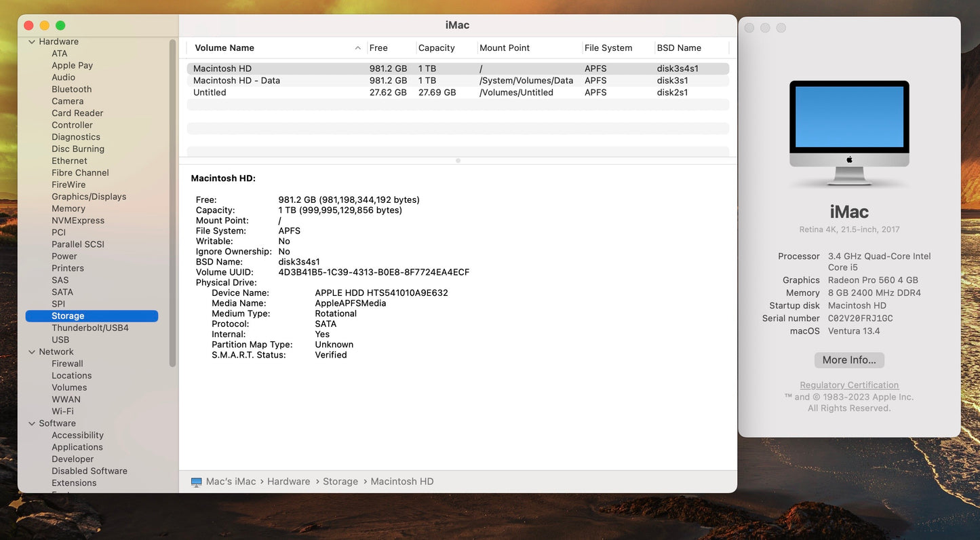Viewport: 980px width, 540px height.
Task: Collapse the Network section
Action: pos(32,351)
